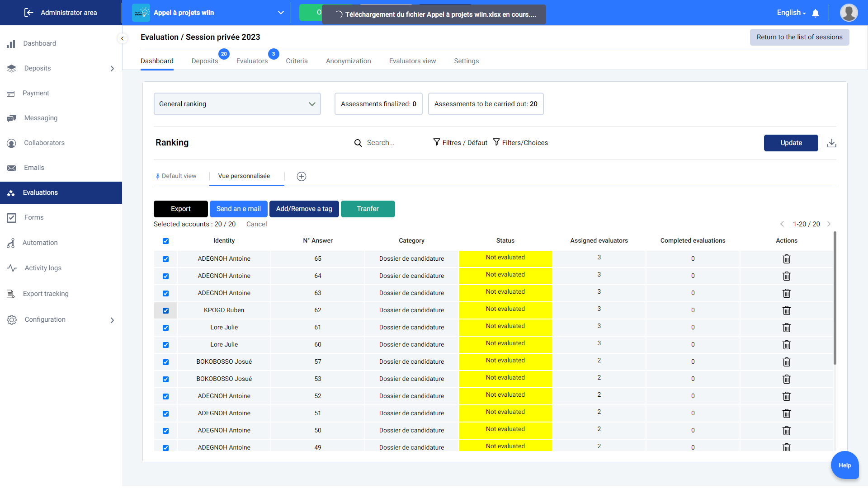
Task: Open the Help bubble
Action: [844, 465]
